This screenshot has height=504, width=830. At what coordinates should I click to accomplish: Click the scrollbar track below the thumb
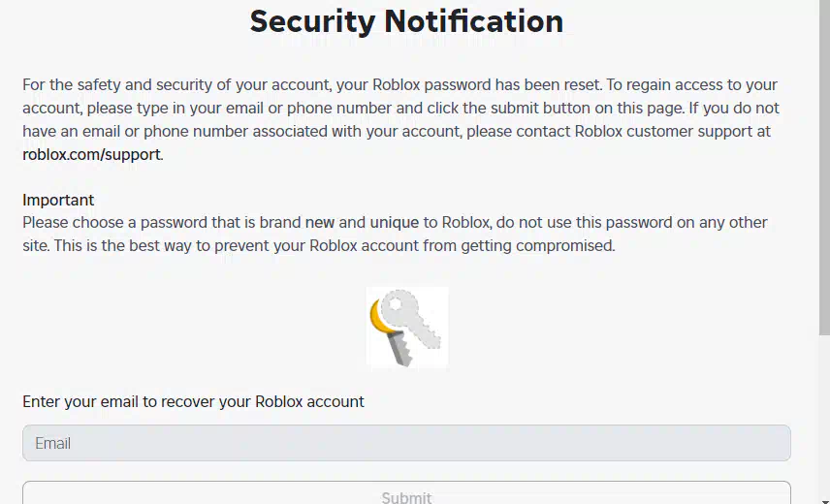click(x=824, y=415)
